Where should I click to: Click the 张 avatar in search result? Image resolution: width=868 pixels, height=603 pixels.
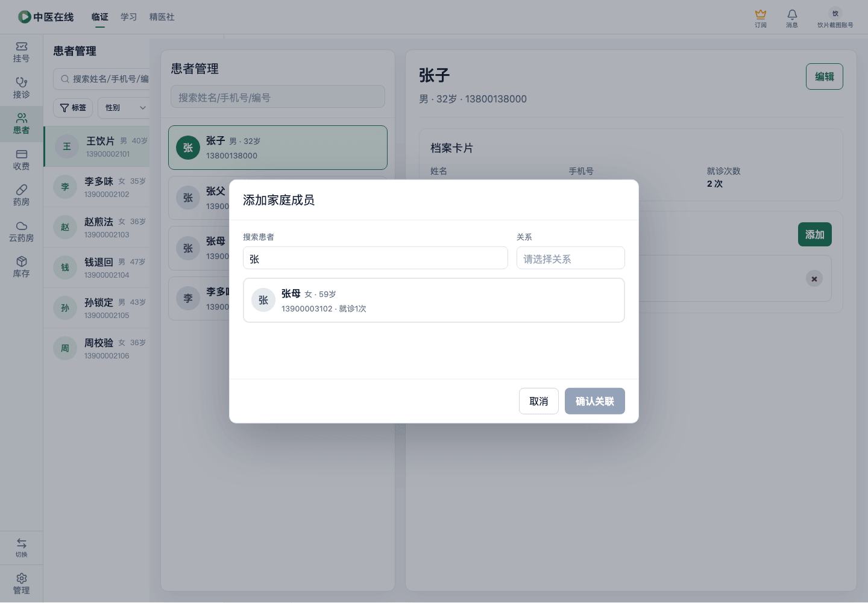click(263, 300)
